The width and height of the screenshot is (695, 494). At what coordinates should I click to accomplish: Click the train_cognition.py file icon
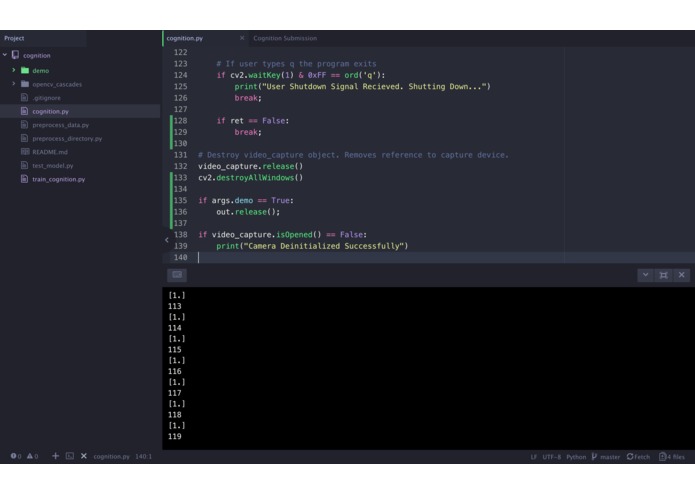[x=24, y=179]
